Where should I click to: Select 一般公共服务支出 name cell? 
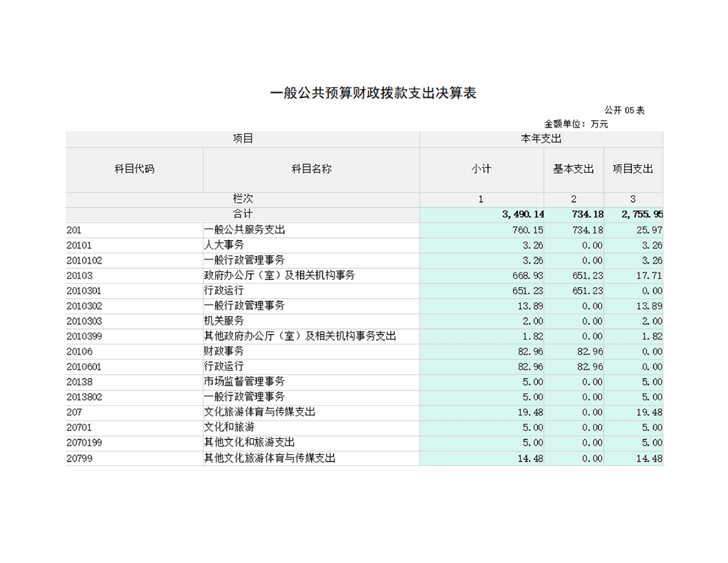311,230
